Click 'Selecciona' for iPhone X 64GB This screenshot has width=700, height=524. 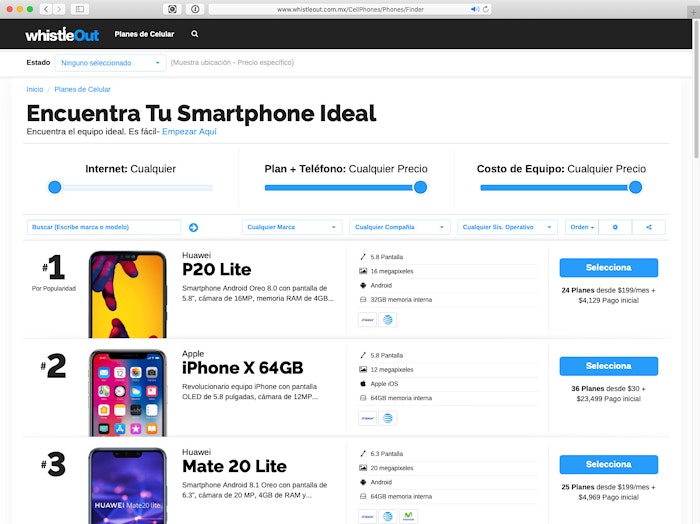click(x=608, y=366)
